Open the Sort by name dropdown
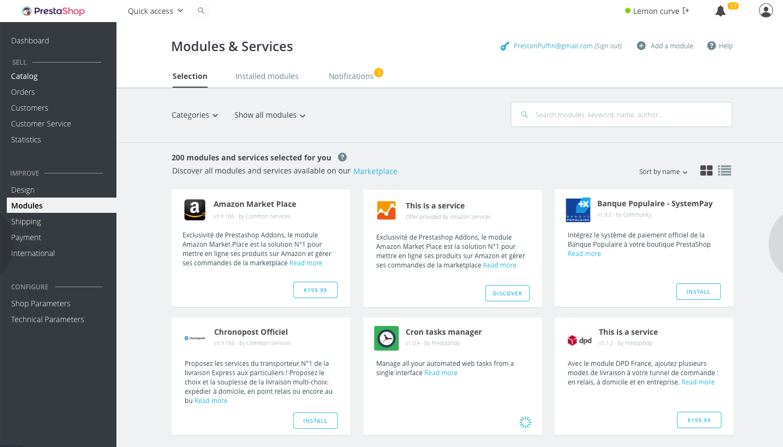The height and width of the screenshot is (447, 783). point(663,172)
